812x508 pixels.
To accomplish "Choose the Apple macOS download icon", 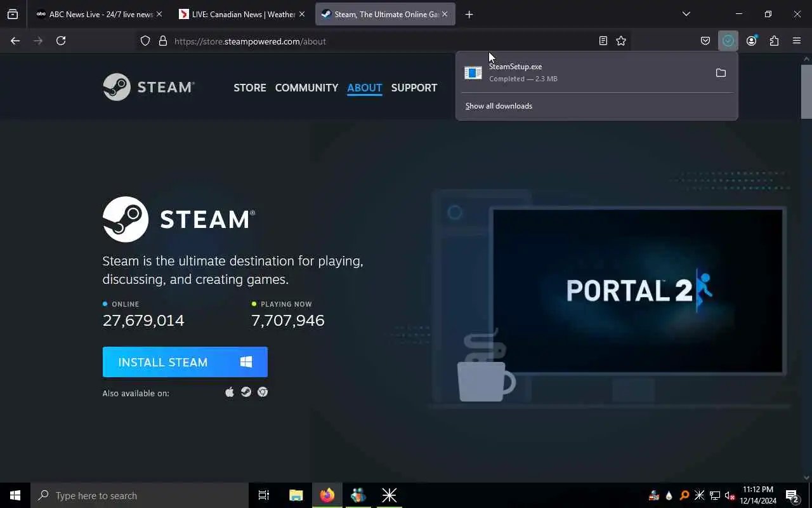I will (230, 392).
